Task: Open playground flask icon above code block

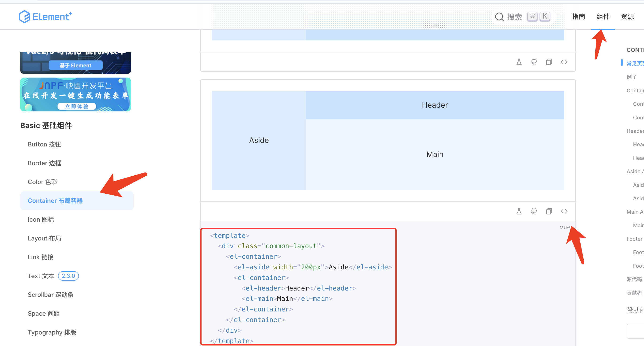Action: click(519, 211)
